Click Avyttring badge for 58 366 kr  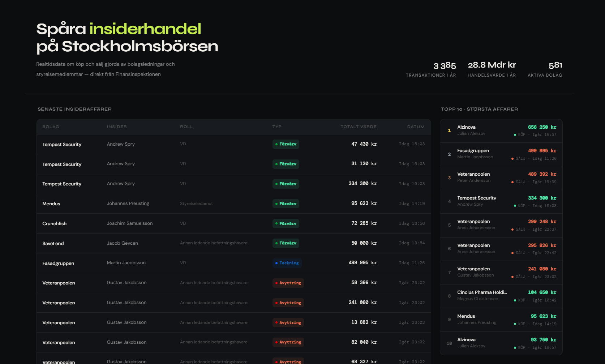click(x=288, y=283)
